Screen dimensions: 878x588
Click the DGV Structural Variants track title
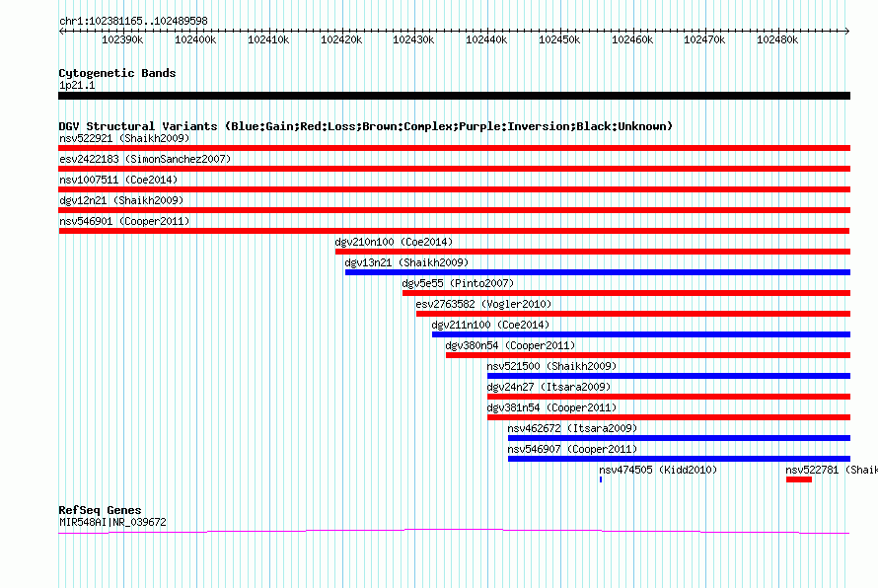(365, 126)
